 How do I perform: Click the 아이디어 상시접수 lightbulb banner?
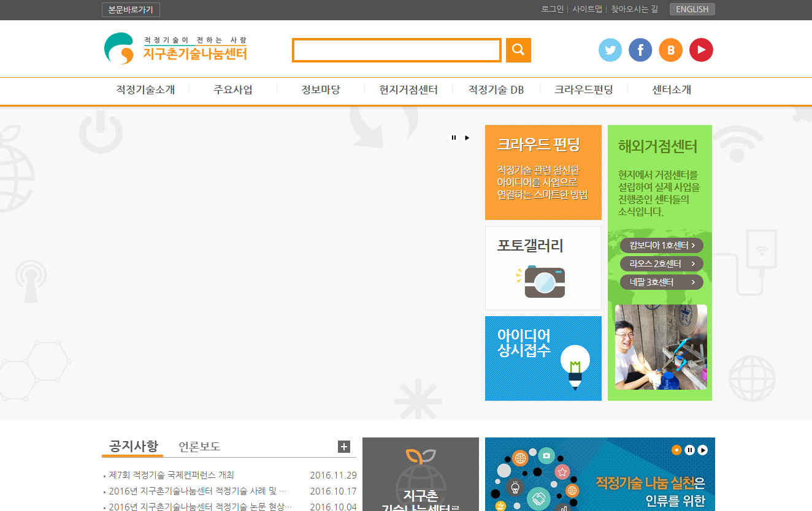click(543, 358)
